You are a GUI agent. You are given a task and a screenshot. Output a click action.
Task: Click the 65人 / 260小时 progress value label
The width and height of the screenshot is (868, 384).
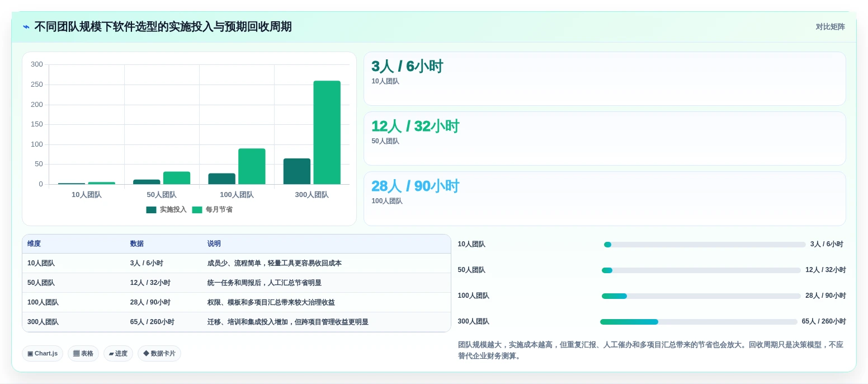[x=824, y=321]
